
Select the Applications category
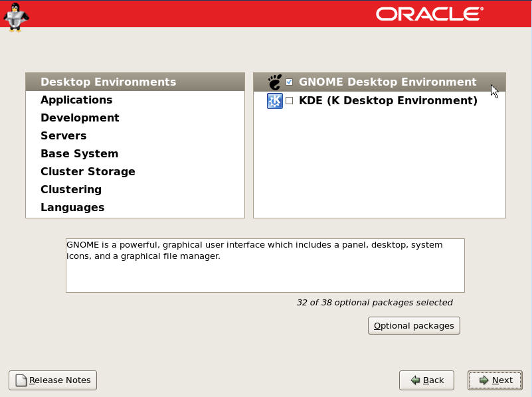coord(135,100)
